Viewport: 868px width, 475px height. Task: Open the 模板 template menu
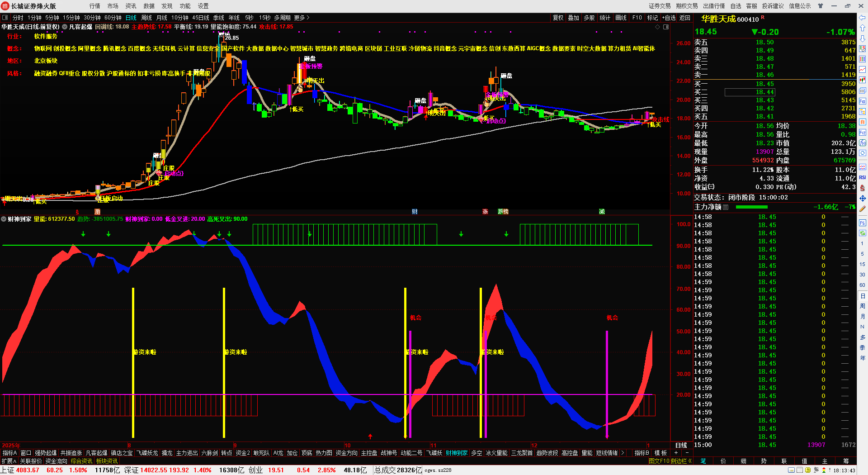[660, 453]
